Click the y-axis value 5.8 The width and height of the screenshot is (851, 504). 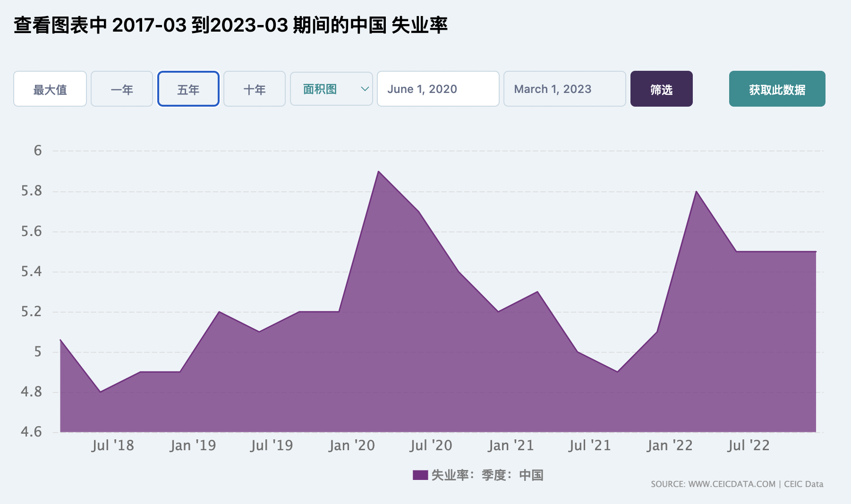(32, 191)
